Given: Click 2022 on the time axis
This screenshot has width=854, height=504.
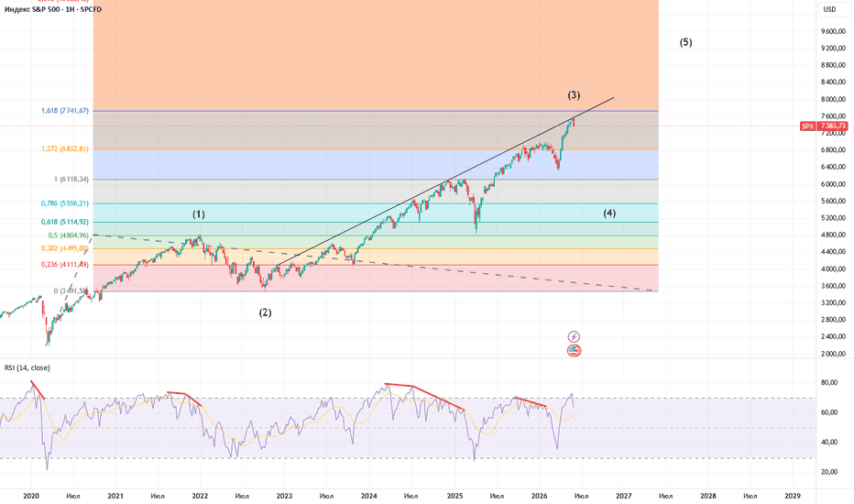Looking at the screenshot, I should (200, 496).
